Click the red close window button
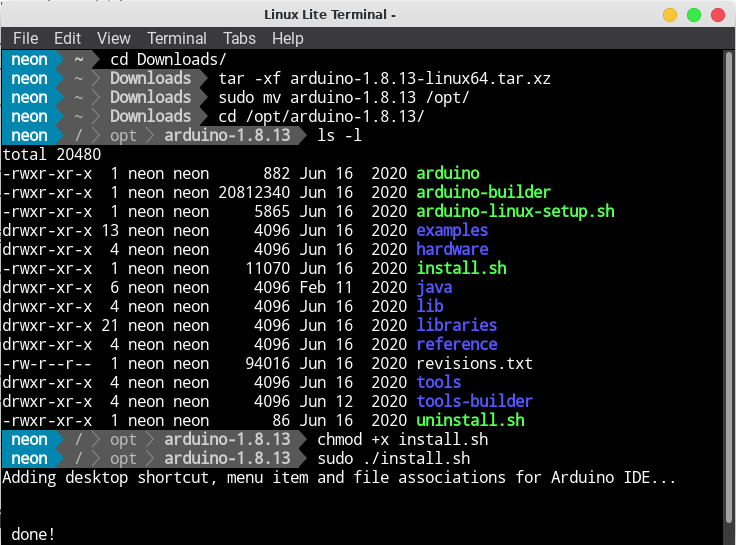Screen dimensions: 736x545 [x=718, y=15]
